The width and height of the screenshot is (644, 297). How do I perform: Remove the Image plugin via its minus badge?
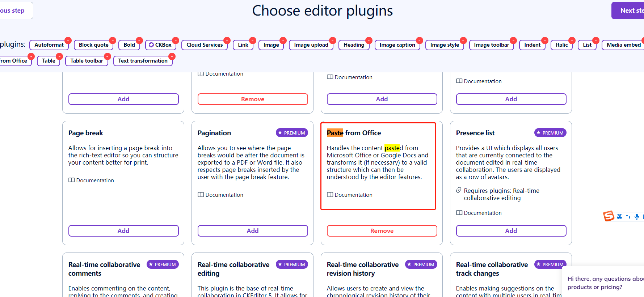tap(283, 41)
